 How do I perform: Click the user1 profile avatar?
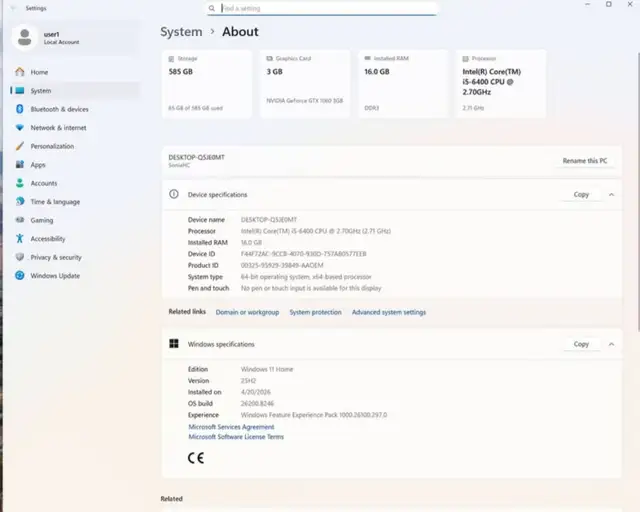[x=24, y=38]
